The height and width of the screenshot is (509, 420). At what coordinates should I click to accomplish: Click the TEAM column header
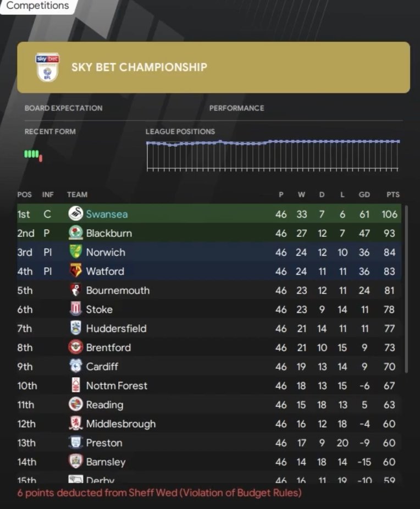click(77, 195)
